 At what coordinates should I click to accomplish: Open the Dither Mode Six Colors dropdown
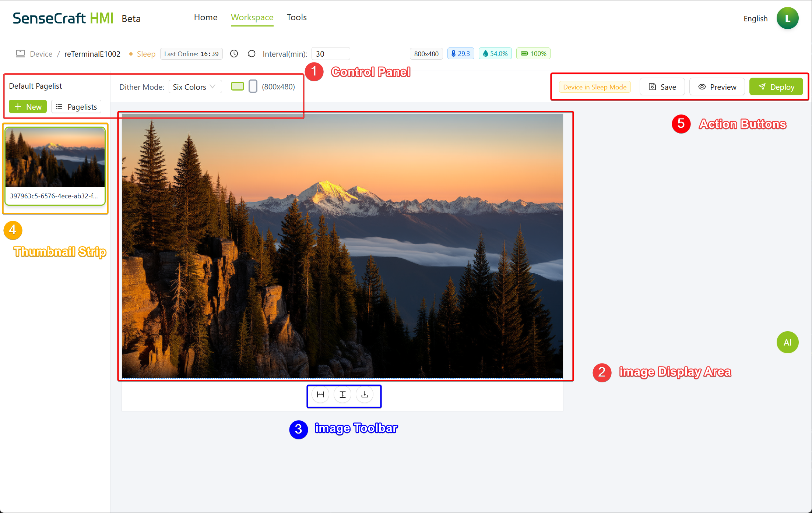click(195, 87)
